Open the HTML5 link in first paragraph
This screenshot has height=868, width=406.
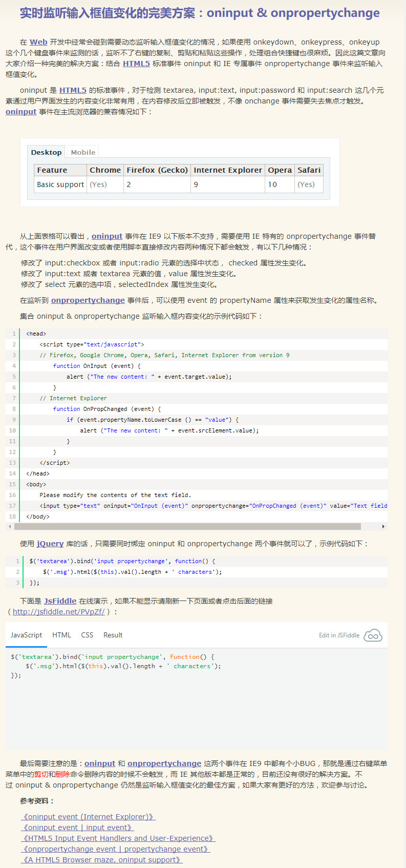[136, 64]
